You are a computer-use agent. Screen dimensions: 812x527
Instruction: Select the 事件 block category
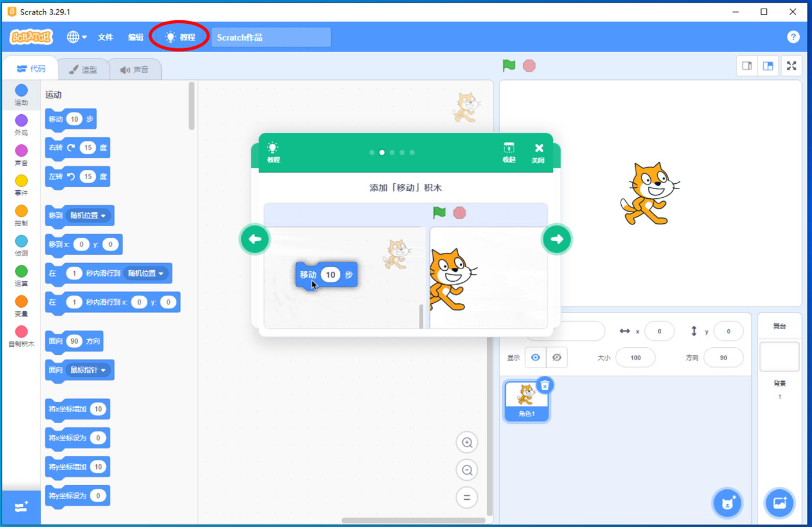[21, 185]
